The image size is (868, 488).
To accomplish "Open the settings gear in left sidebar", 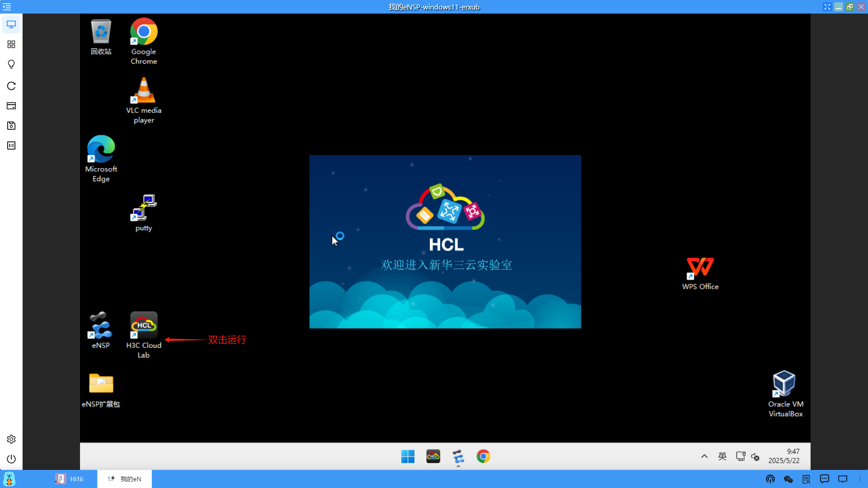I will pyautogui.click(x=11, y=439).
